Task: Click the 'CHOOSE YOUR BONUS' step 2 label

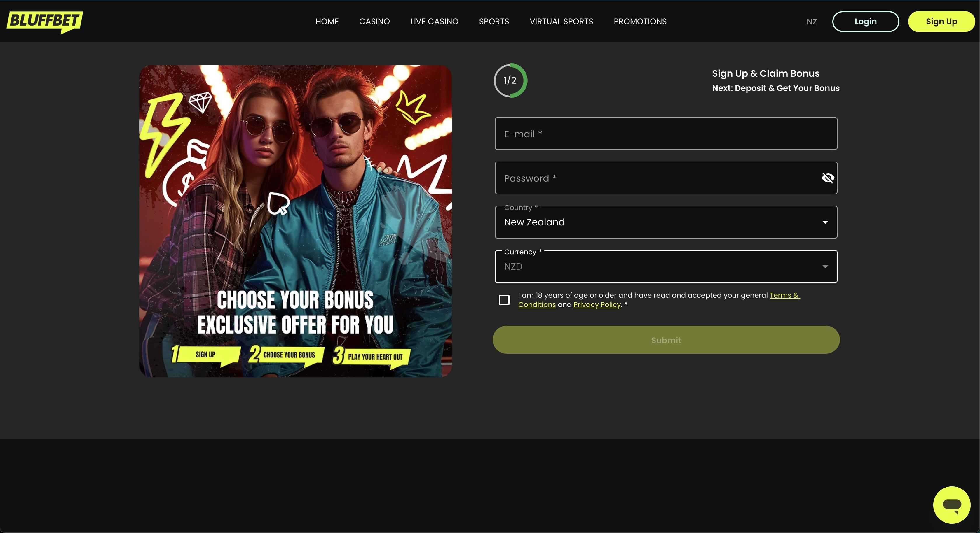Action: tap(289, 355)
